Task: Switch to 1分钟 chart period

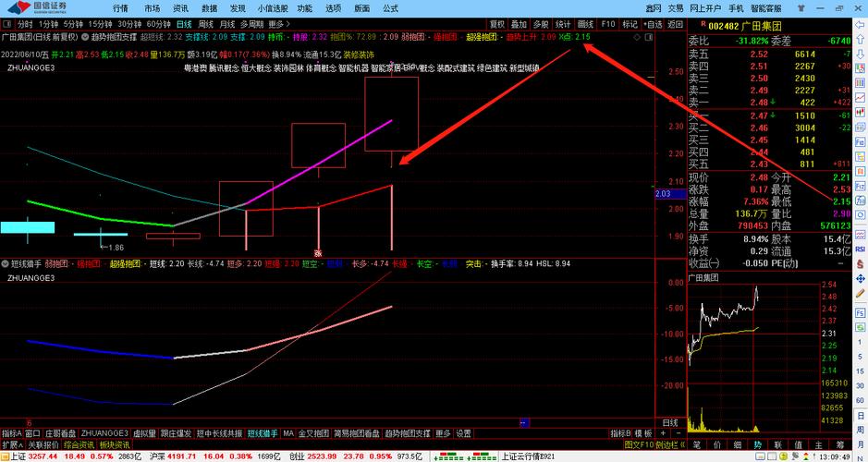Action: click(48, 24)
